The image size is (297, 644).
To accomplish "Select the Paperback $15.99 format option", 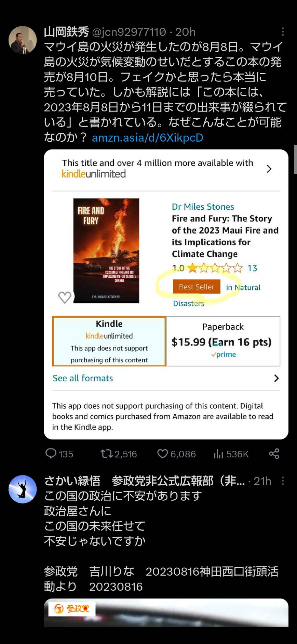I will (x=223, y=341).
